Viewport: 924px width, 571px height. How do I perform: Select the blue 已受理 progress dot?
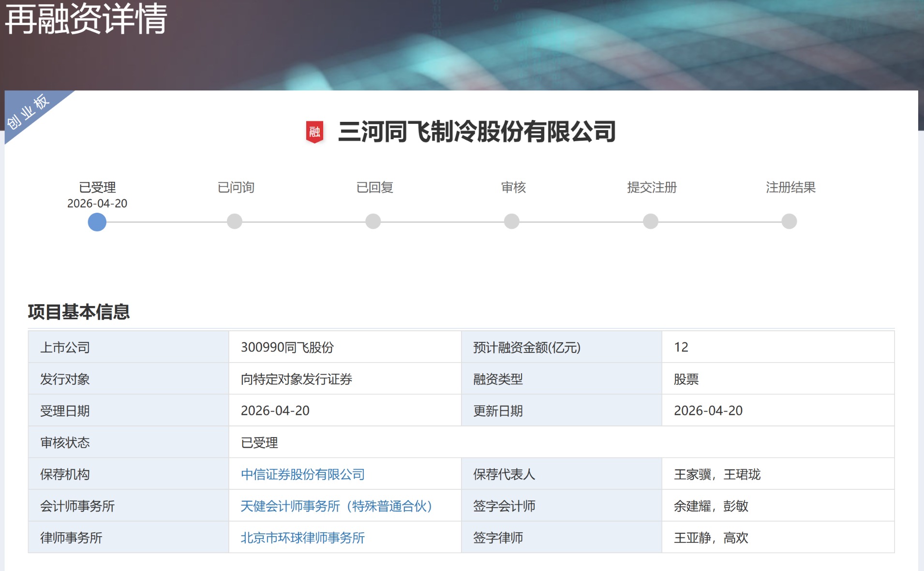(97, 222)
